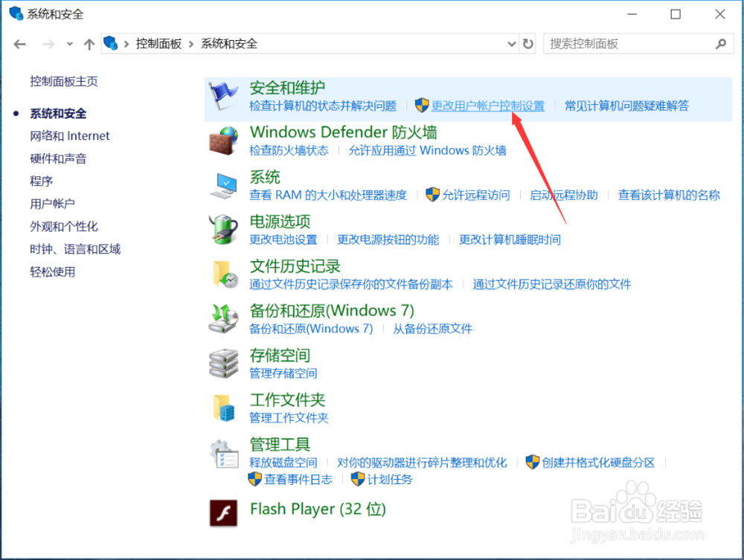Image resolution: width=744 pixels, height=560 pixels.
Task: Open 存储空间 using the drive stack icon
Action: coord(223,363)
